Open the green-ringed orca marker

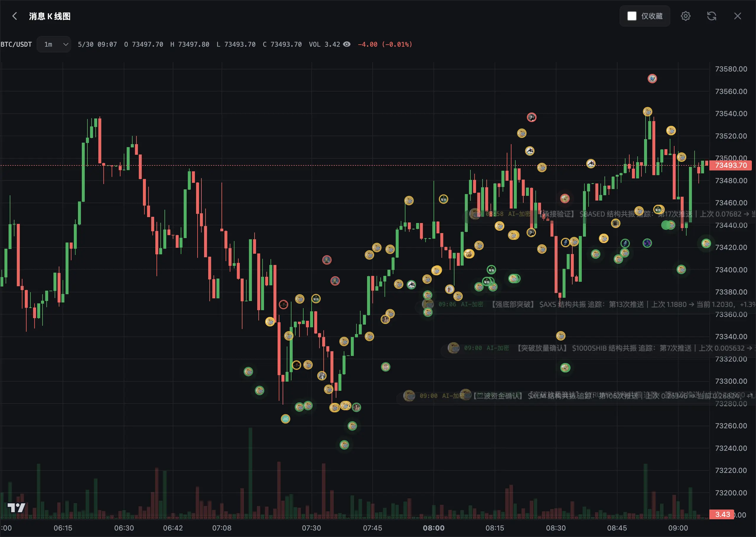tap(411, 285)
